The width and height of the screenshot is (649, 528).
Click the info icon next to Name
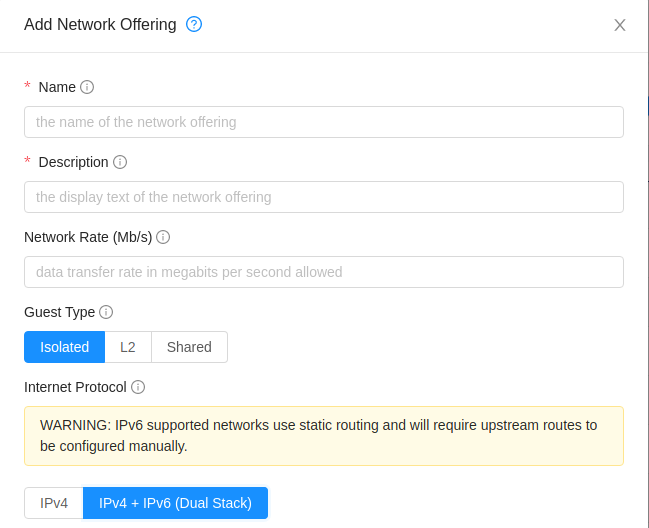pos(87,87)
